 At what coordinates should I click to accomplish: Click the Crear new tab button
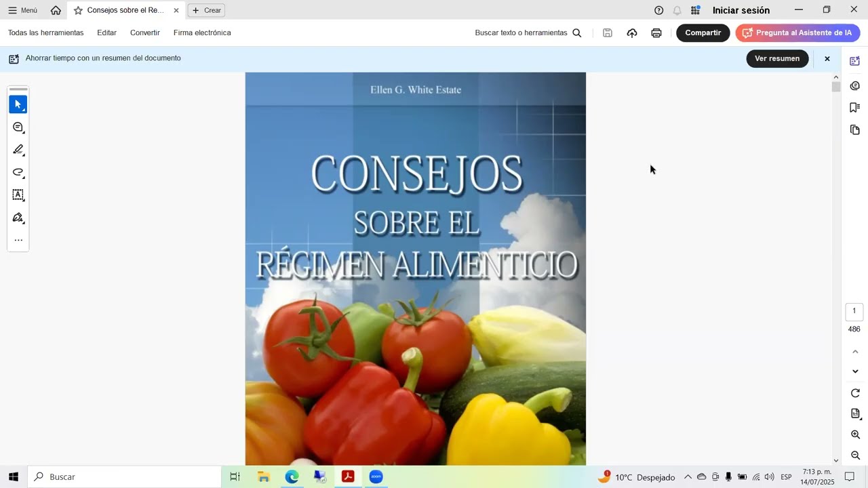[x=206, y=10]
